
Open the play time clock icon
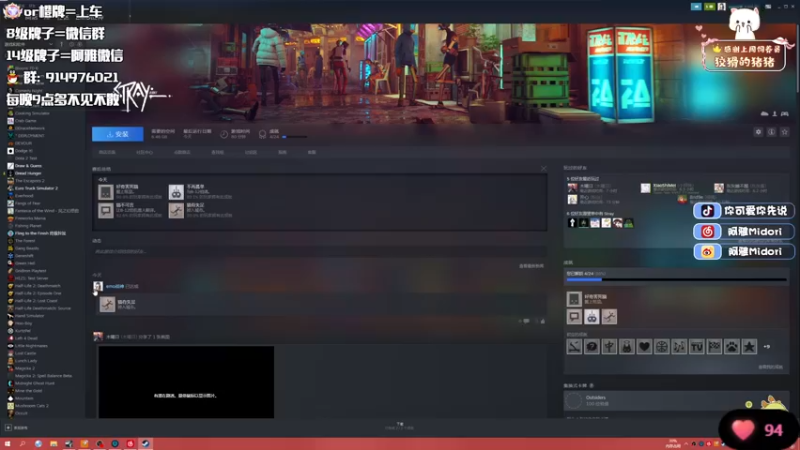pos(224,134)
